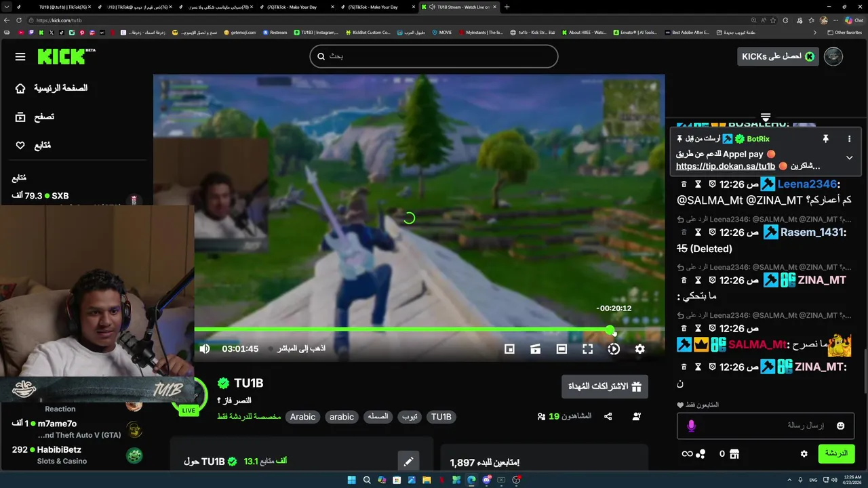Click the lowercase arabic tag
This screenshot has height=488, width=868.
click(342, 417)
